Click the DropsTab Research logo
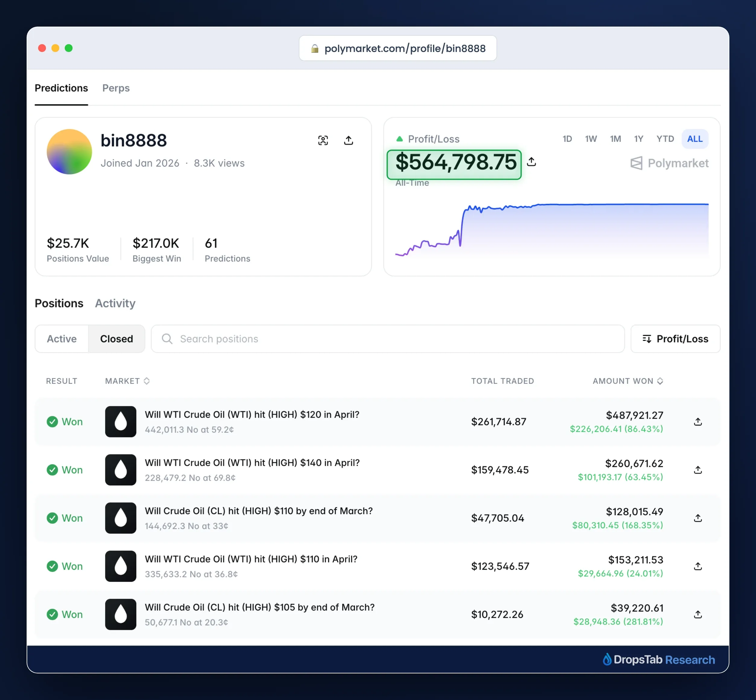756x700 pixels. pyautogui.click(x=659, y=659)
